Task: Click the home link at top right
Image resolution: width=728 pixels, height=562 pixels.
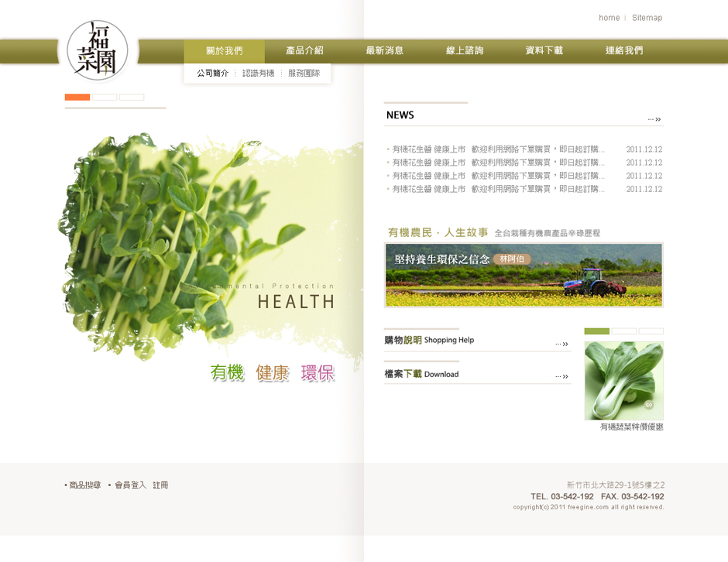Action: tap(609, 18)
